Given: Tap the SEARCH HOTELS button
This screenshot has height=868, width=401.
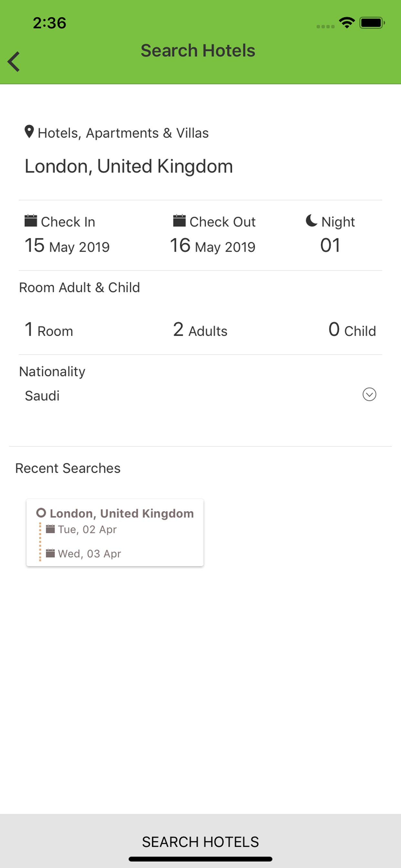Looking at the screenshot, I should [x=200, y=842].
